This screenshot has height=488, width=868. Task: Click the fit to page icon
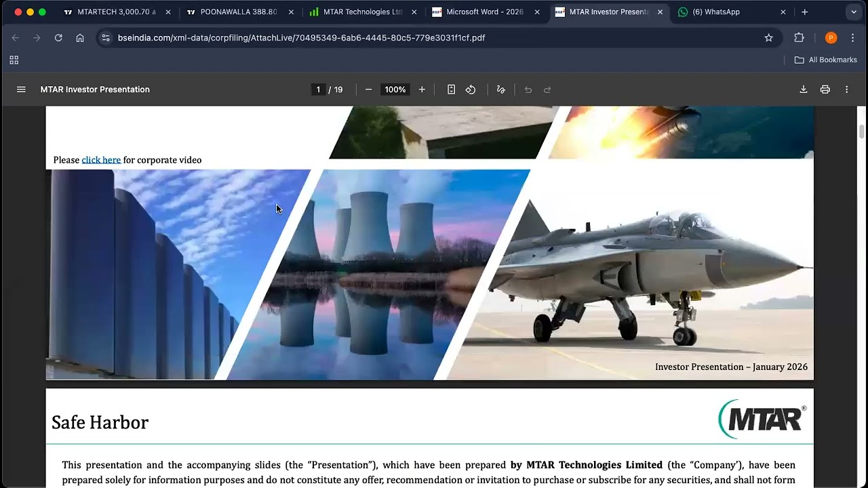point(451,89)
